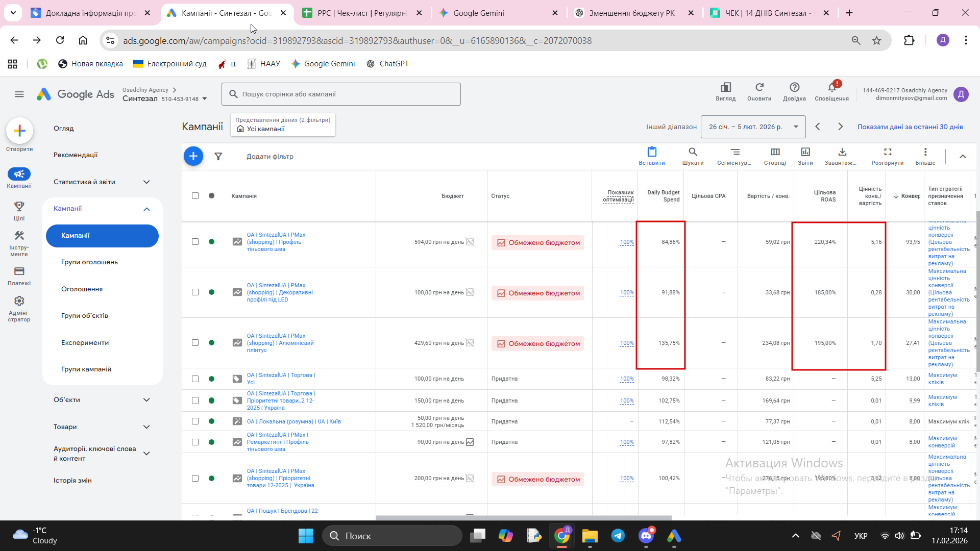Viewport: 980px width, 551px height.
Task: Click the Segment (Сегментув…) icon
Action: (x=734, y=153)
